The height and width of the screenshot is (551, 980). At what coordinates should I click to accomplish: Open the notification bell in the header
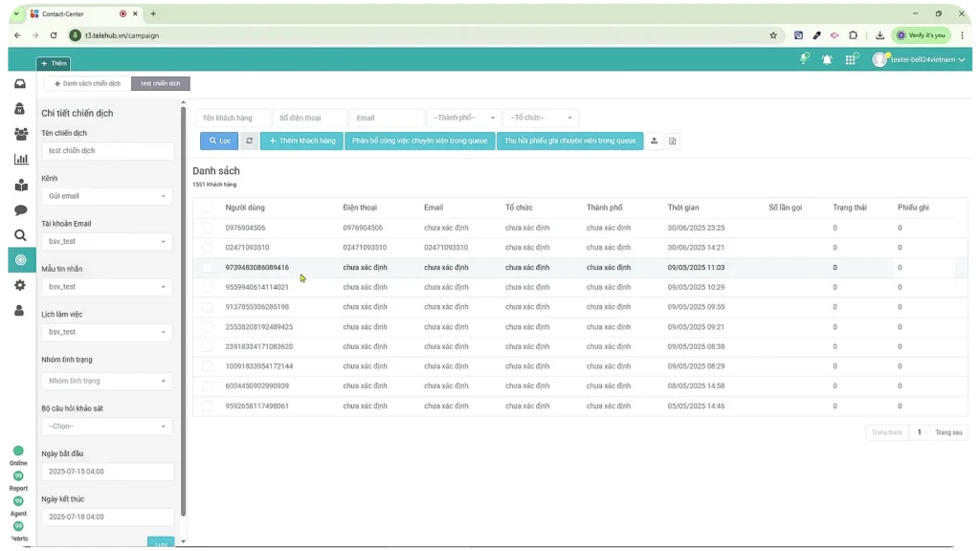(x=827, y=58)
